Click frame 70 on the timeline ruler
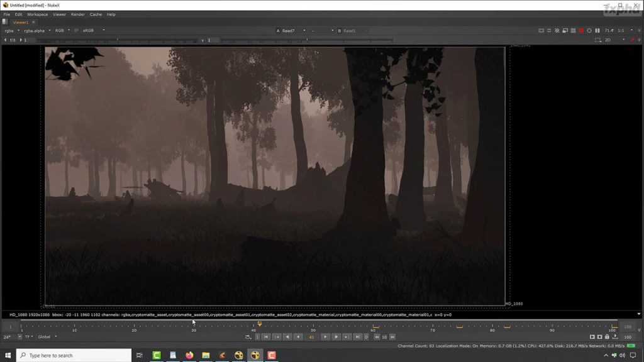The image size is (644, 362). point(433,327)
